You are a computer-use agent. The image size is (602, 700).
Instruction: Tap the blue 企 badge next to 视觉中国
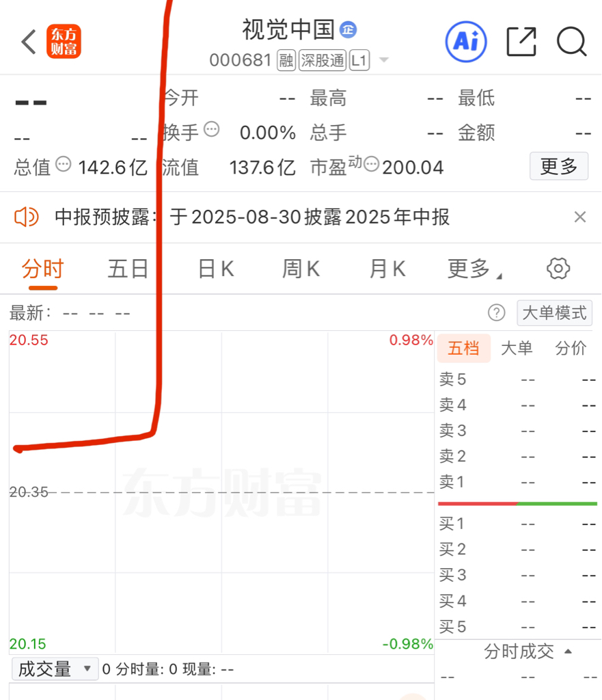[348, 30]
